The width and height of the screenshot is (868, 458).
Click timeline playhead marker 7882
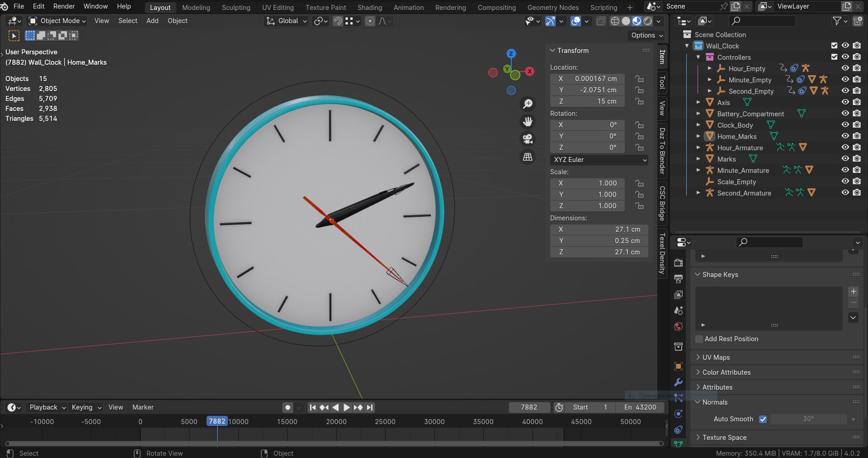point(217,421)
